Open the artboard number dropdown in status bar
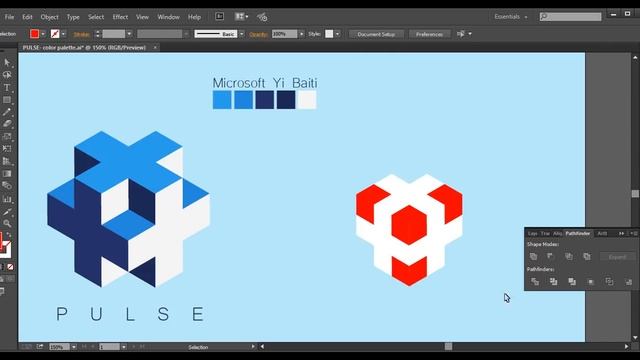This screenshot has width=640, height=360. click(x=124, y=347)
